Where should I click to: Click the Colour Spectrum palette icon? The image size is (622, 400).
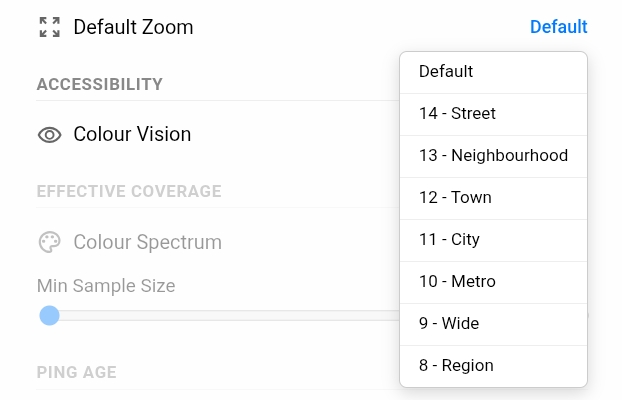[49, 242]
